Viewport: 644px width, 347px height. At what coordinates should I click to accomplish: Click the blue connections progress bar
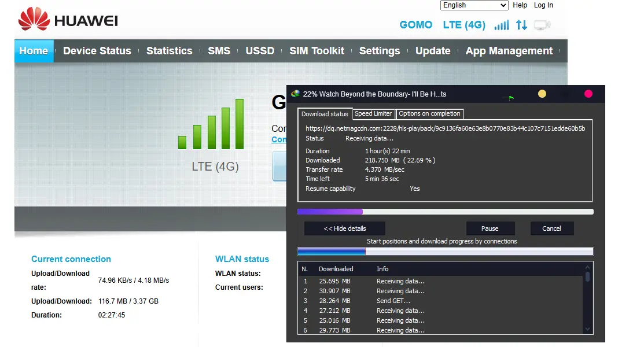(x=445, y=252)
